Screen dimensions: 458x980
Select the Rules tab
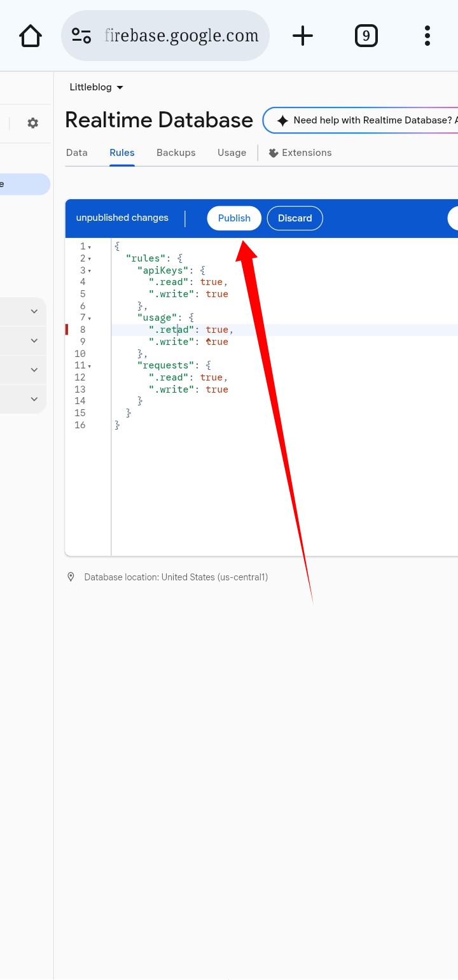(122, 153)
